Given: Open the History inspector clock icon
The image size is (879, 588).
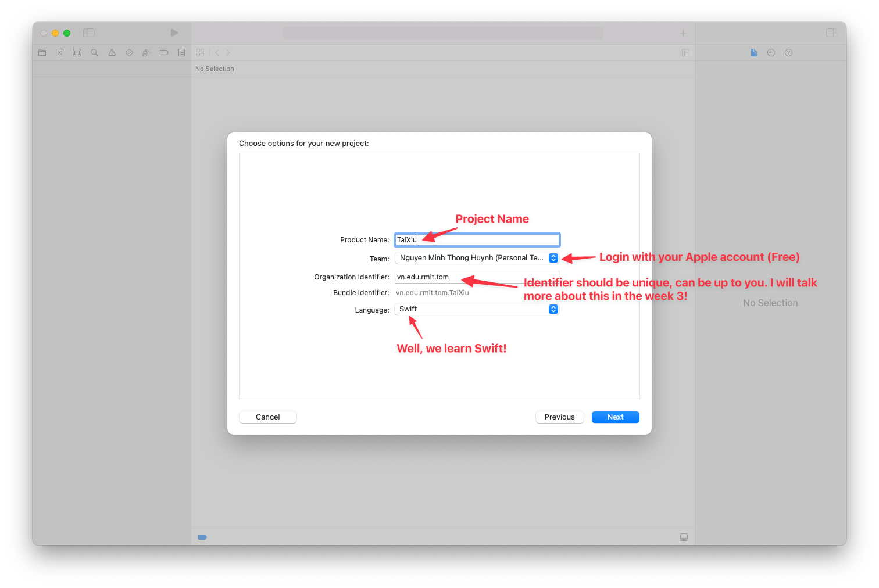Looking at the screenshot, I should pos(771,52).
